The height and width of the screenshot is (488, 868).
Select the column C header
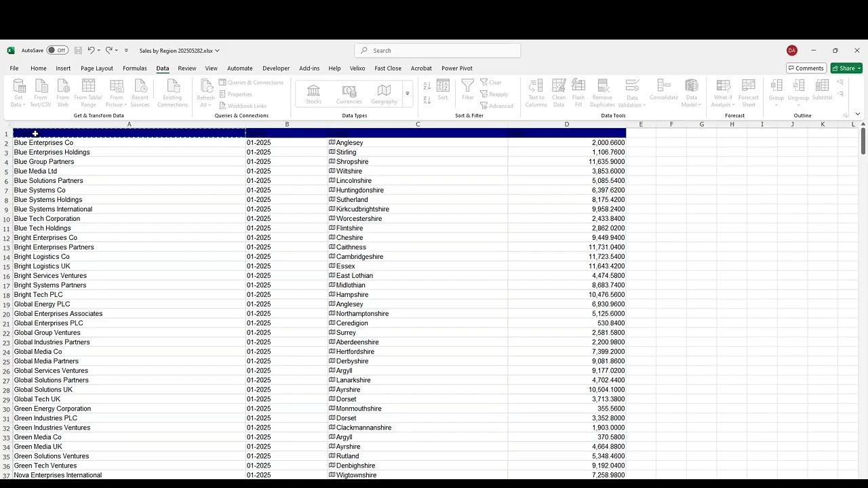click(418, 124)
